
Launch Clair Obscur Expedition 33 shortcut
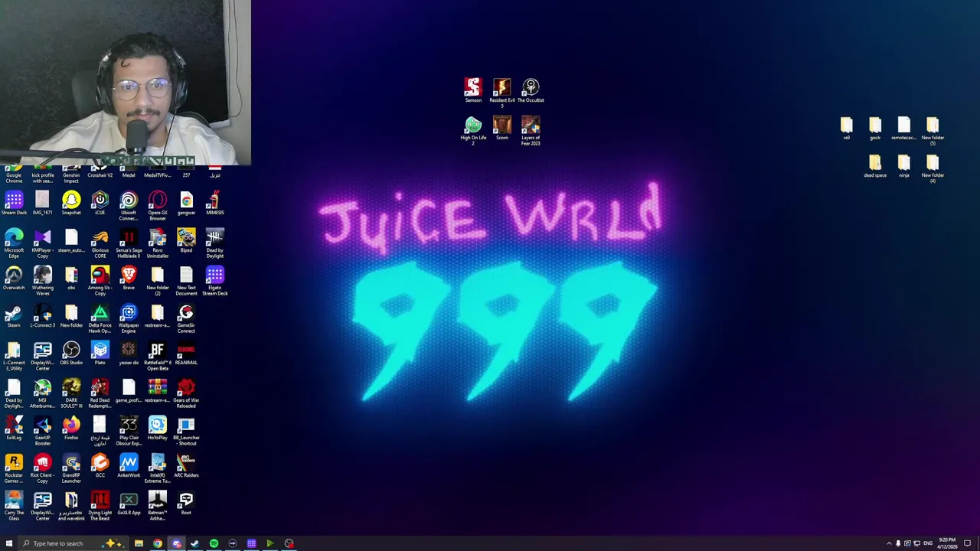coord(129,431)
